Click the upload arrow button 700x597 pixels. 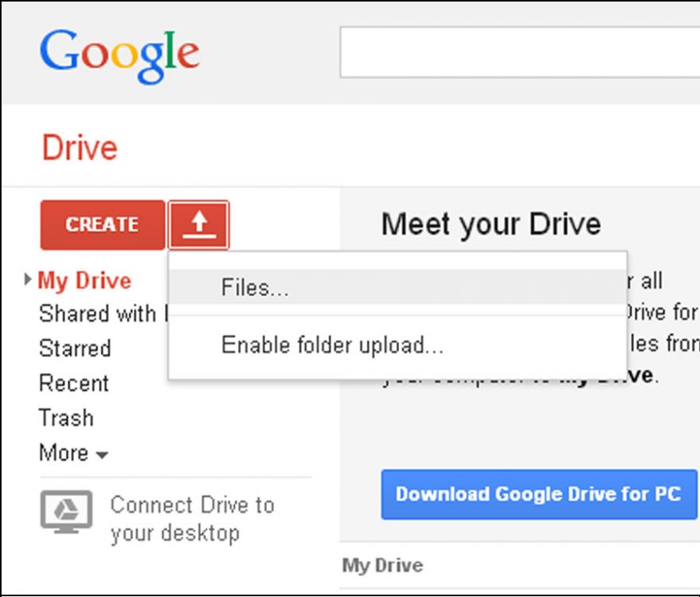click(x=198, y=225)
